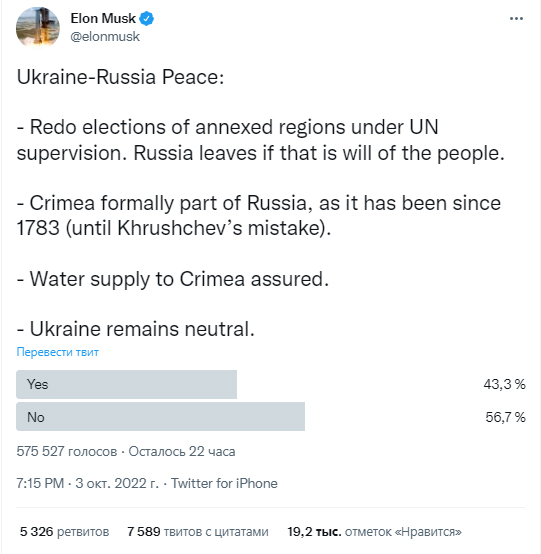
Task: Click the blue verified badge icon
Action: (146, 18)
